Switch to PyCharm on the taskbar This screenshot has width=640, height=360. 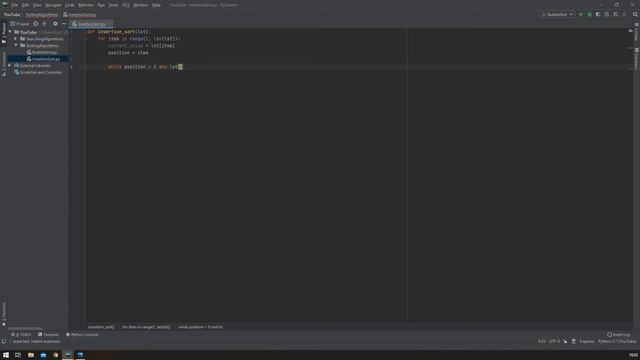click(x=68, y=355)
